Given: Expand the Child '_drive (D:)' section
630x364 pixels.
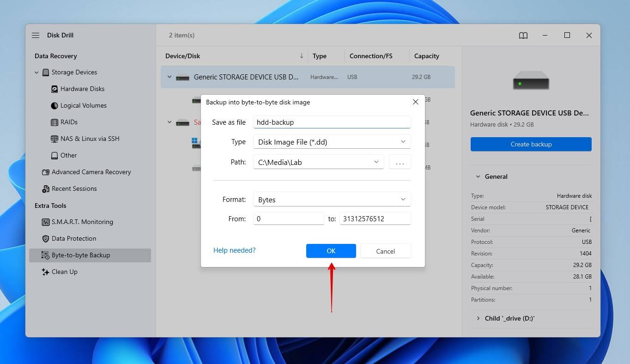Looking at the screenshot, I should [x=478, y=318].
